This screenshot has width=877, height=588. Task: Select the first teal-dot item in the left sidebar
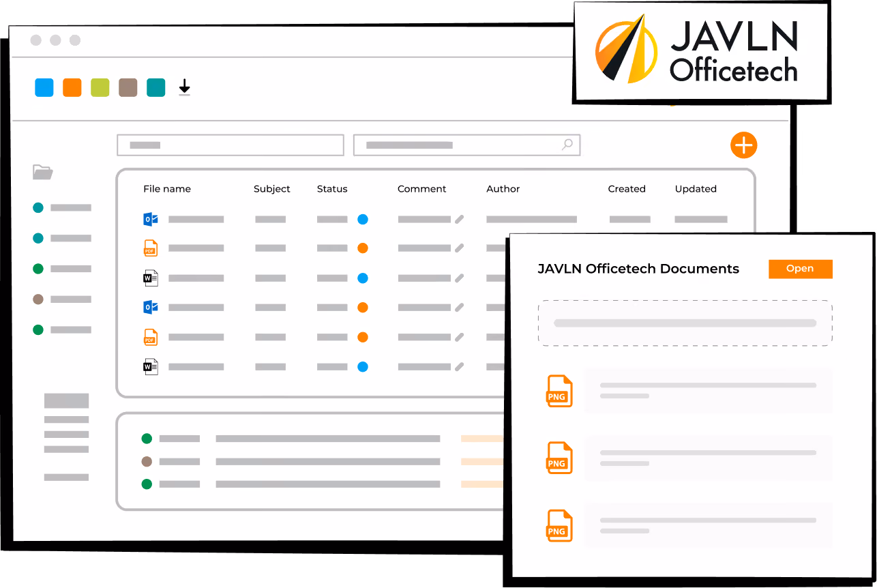62,207
